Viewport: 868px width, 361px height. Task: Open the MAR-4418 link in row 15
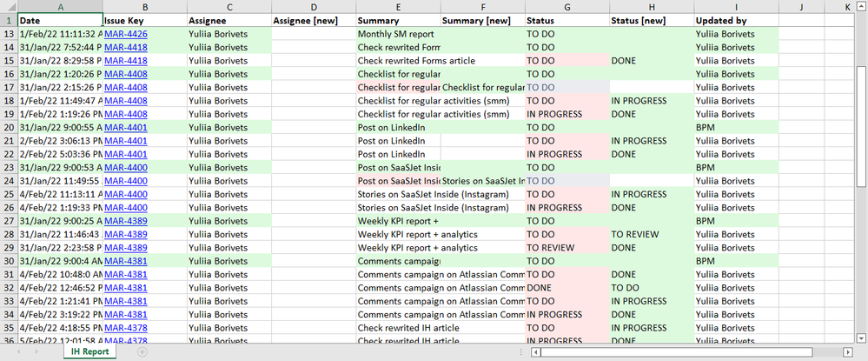126,60
